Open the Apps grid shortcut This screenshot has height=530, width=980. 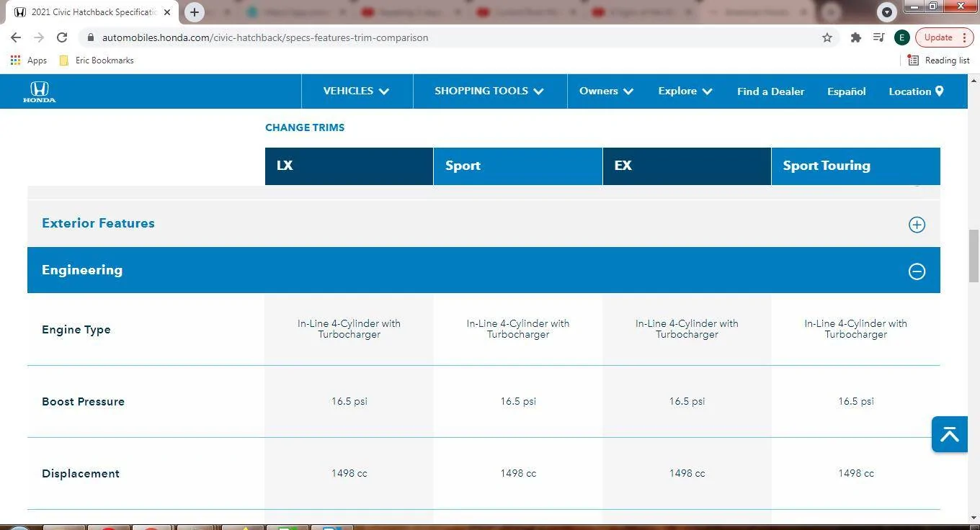pyautogui.click(x=29, y=60)
